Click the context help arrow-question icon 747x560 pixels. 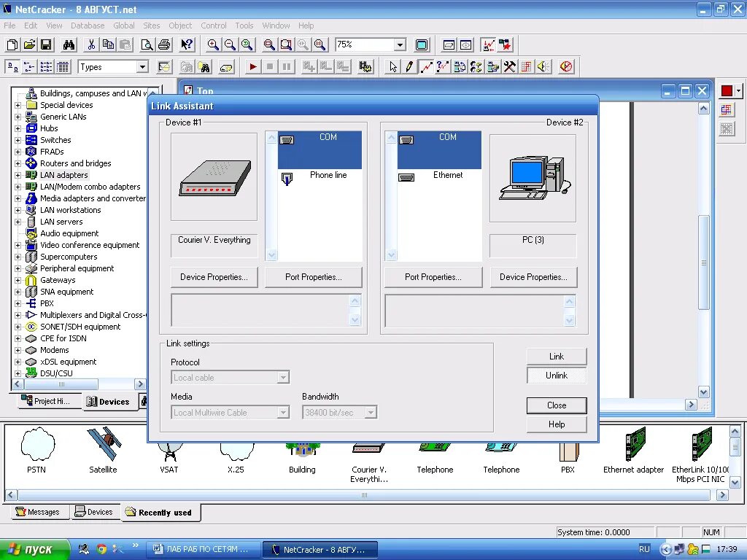tap(187, 44)
